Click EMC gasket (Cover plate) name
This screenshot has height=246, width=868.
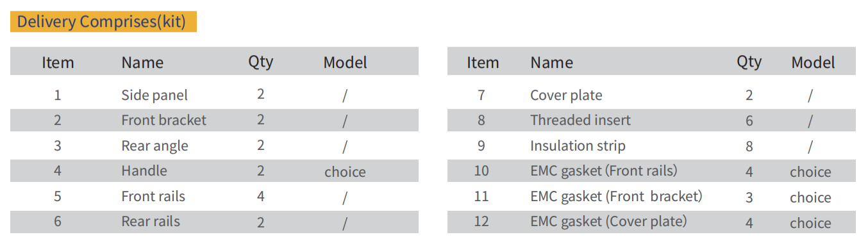(608, 222)
